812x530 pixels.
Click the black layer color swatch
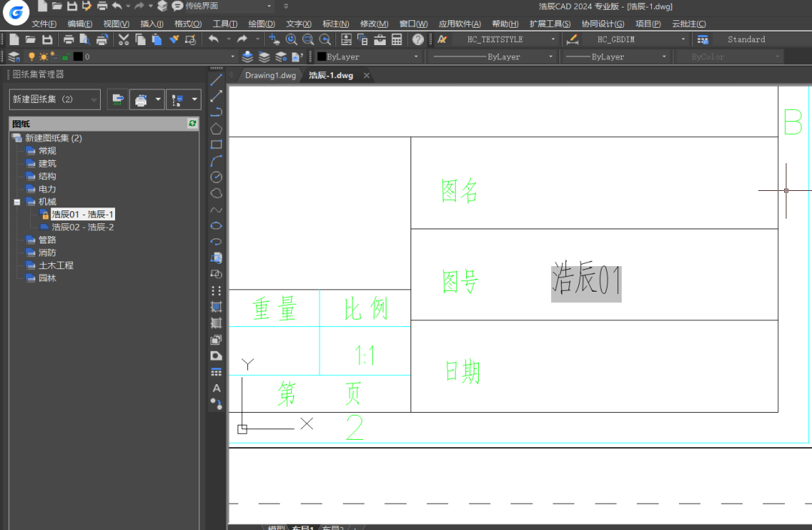coord(78,56)
